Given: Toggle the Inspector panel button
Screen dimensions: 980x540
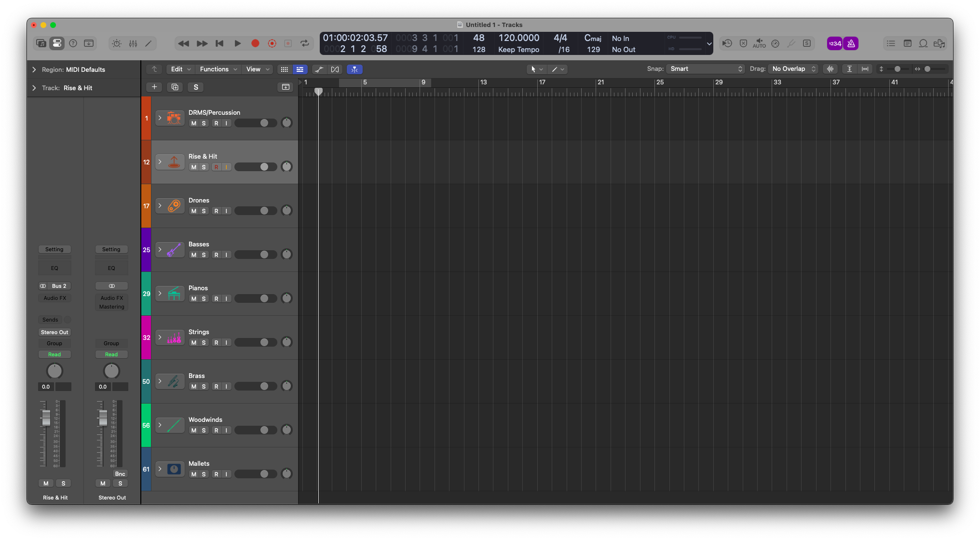Looking at the screenshot, I should pyautogui.click(x=57, y=43).
